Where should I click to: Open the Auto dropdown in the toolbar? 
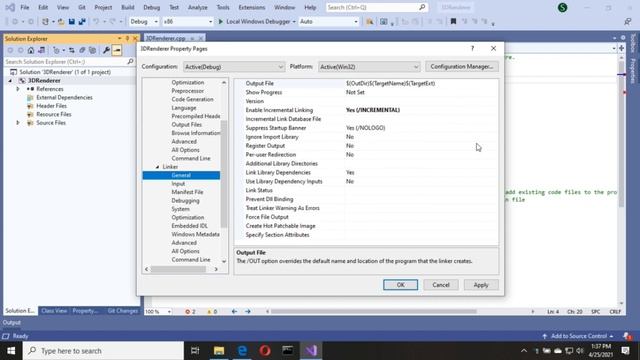pyautogui.click(x=329, y=22)
